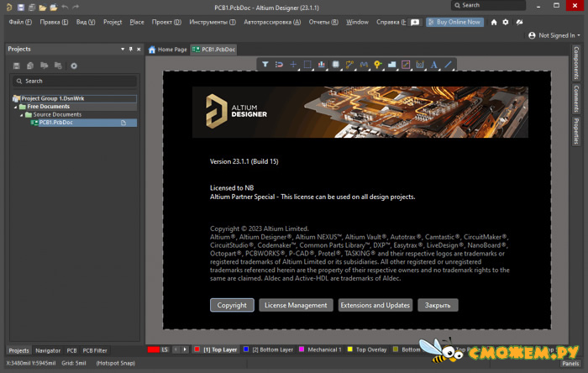
Task: Open the Snap options magnet tool
Action: pos(279,65)
